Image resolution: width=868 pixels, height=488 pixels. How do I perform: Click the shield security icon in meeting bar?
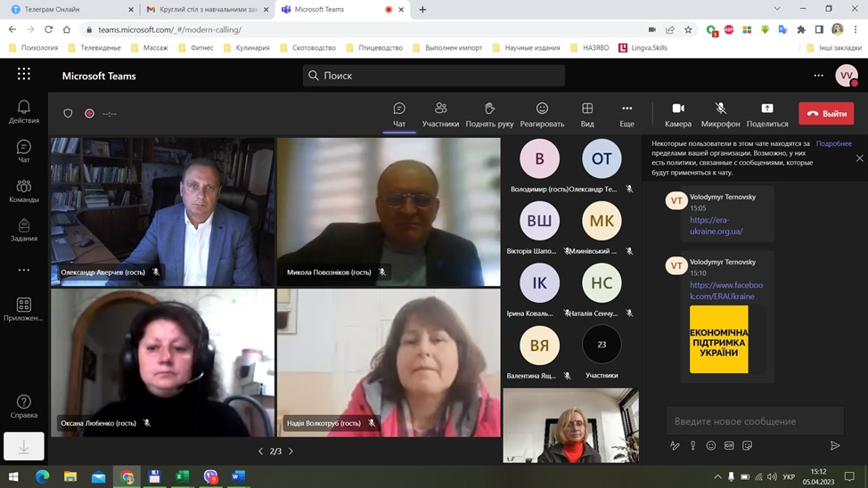tap(68, 113)
